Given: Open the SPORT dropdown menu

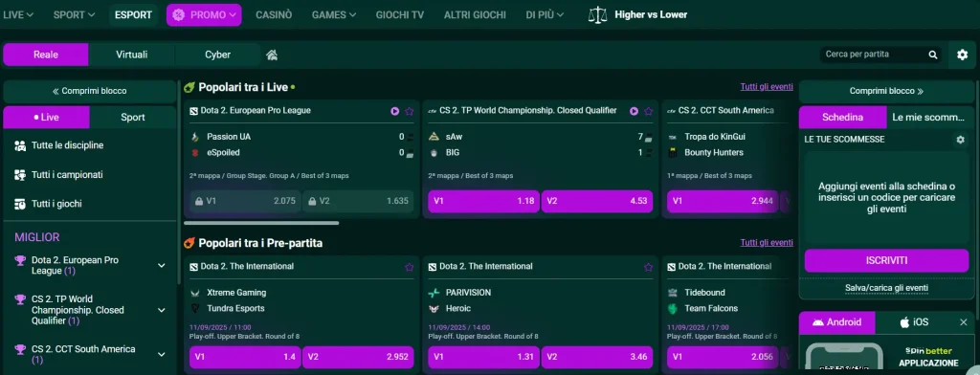Looking at the screenshot, I should point(74,15).
